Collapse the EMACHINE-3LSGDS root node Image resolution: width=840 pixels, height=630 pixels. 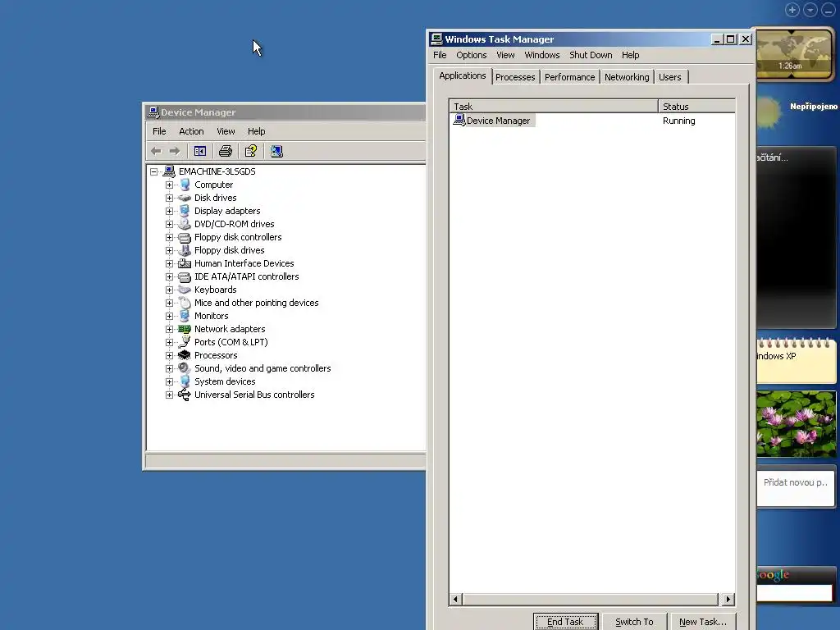coord(153,172)
